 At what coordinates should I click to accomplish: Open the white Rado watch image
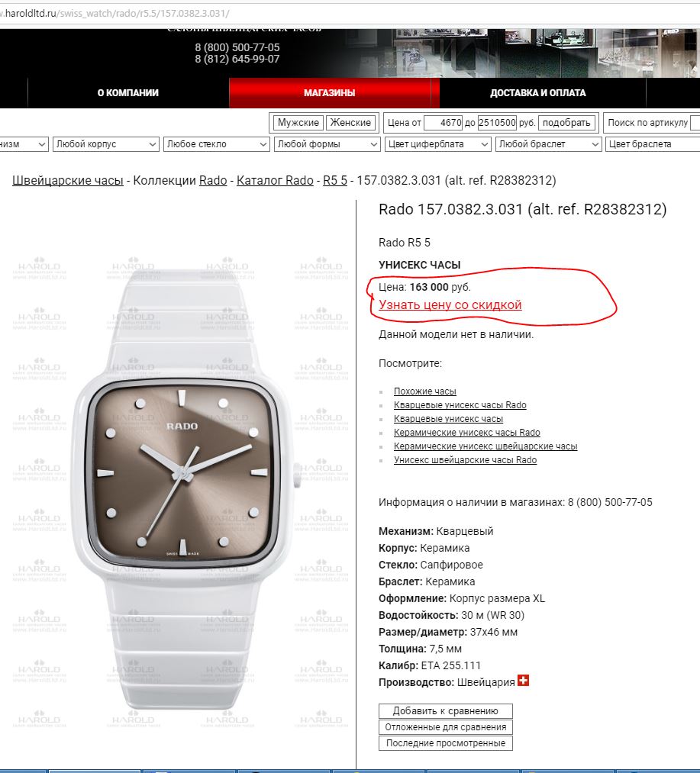182,488
